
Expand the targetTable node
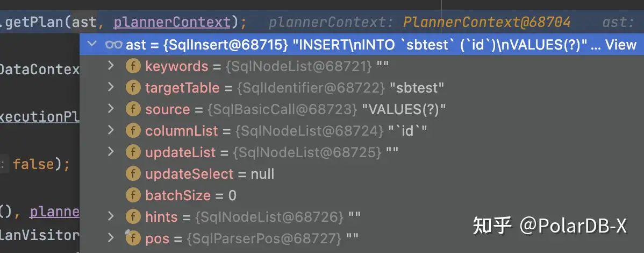[x=111, y=87]
